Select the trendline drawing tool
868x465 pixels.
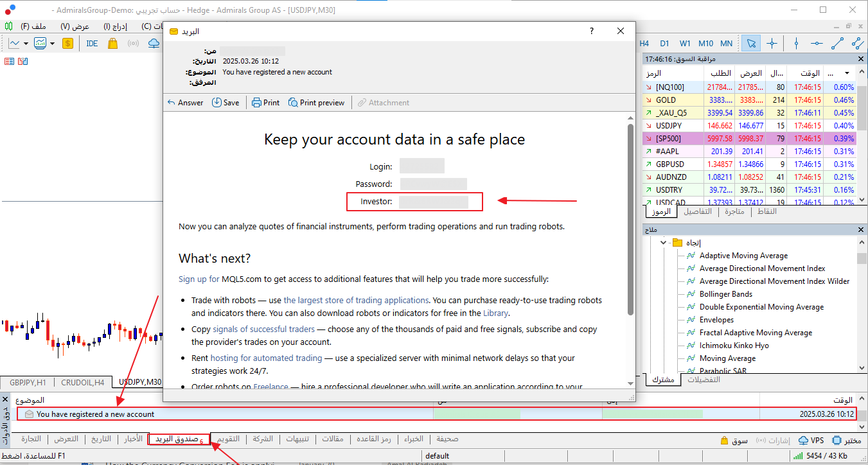tap(837, 43)
